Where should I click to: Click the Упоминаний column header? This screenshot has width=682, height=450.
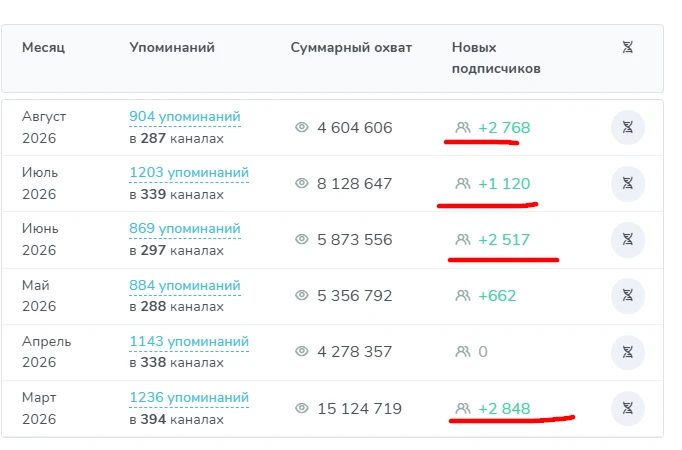172,47
